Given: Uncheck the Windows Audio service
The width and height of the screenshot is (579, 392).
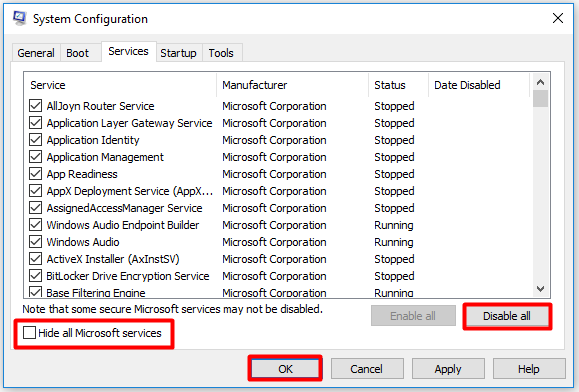Looking at the screenshot, I should click(35, 241).
